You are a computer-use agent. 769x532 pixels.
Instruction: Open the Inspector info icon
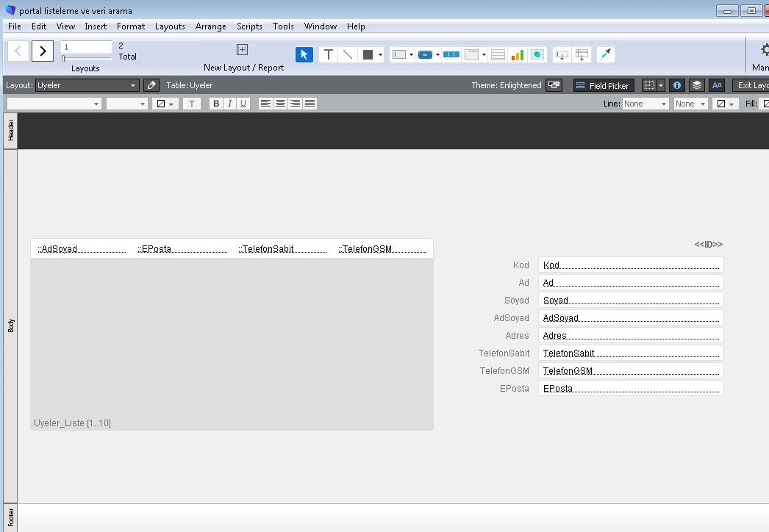tap(677, 85)
